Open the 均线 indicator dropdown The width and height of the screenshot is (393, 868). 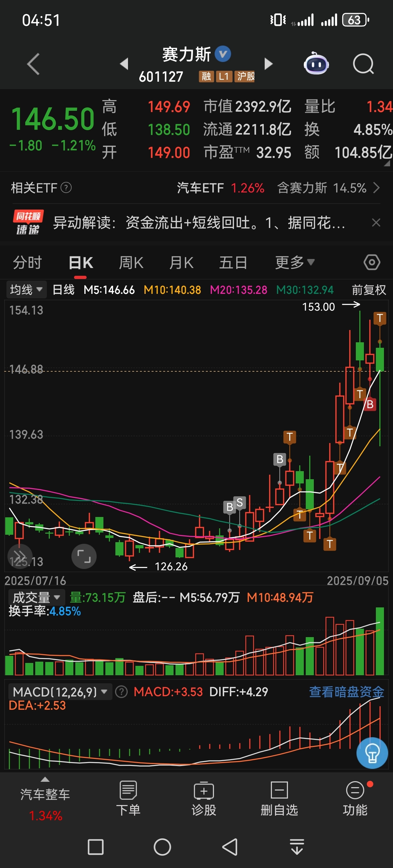pyautogui.click(x=26, y=290)
